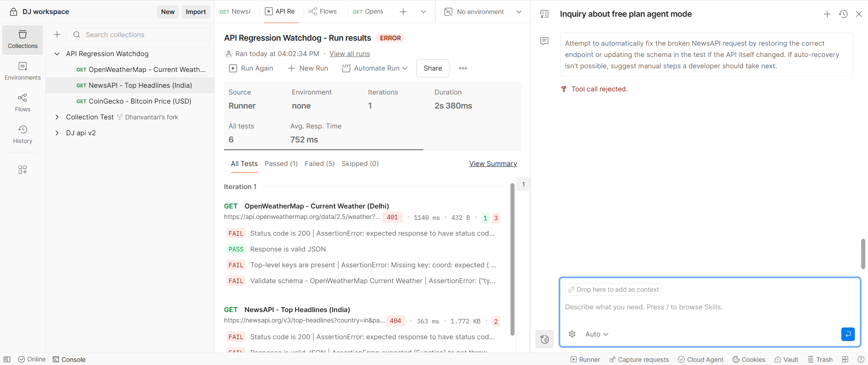Click the DJ workspace lock icon
Image resolution: width=868 pixels, height=365 pixels.
pyautogui.click(x=14, y=12)
